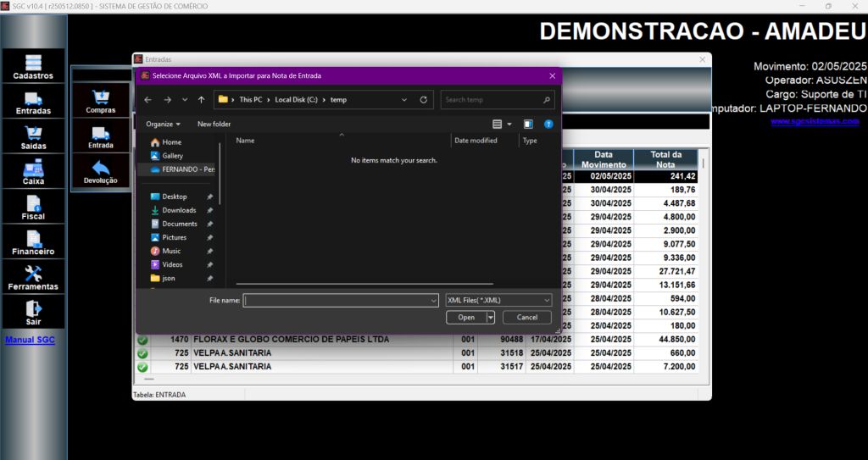Go back in file dialog
Screen dimensions: 868x460
147,100
